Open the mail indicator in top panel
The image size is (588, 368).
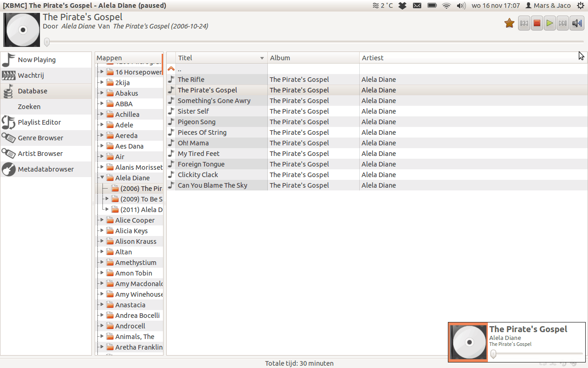417,6
